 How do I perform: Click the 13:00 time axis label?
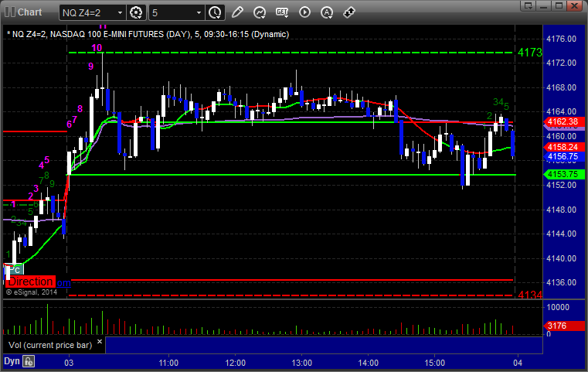[x=301, y=363]
